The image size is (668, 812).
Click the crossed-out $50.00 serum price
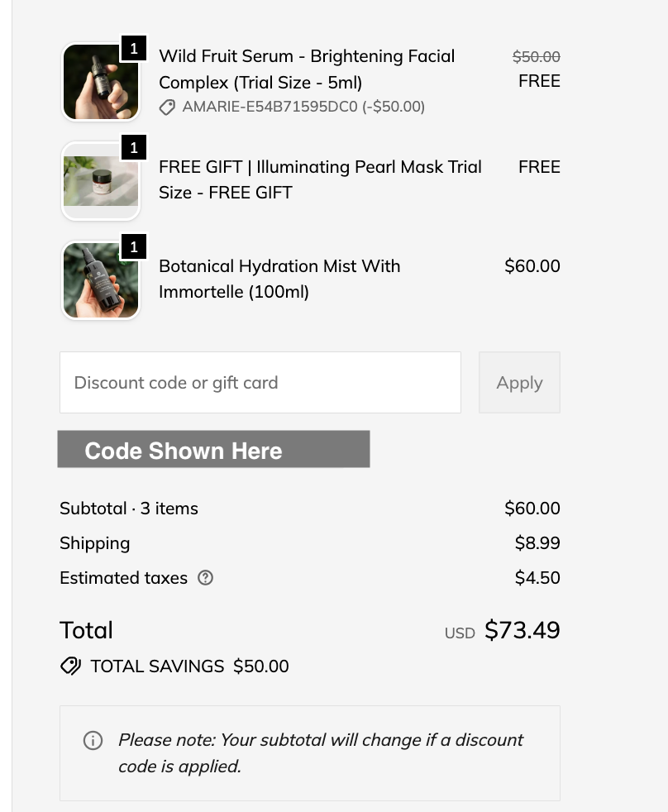click(536, 56)
